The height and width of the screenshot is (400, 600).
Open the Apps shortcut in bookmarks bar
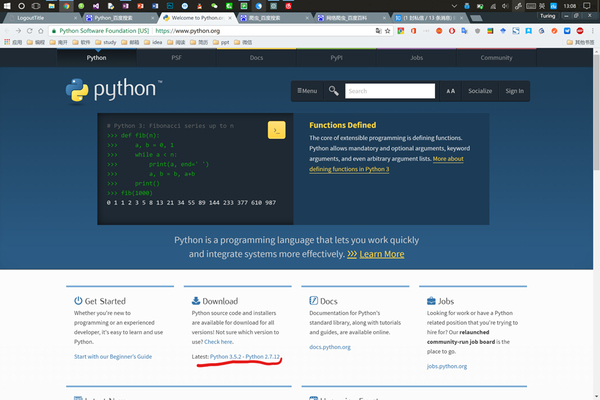click(x=13, y=42)
